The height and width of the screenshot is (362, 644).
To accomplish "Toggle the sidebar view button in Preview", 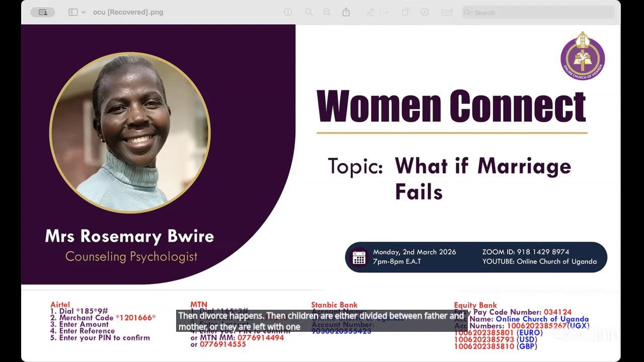I will [x=73, y=12].
